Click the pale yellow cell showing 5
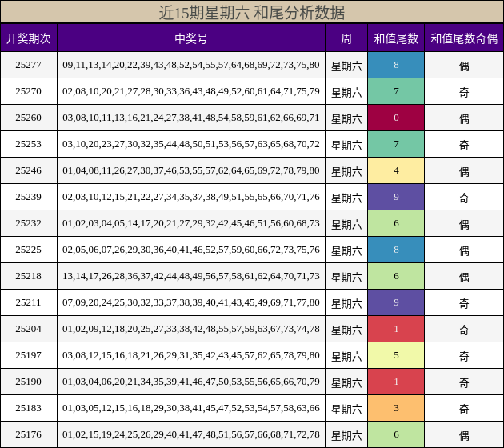Screen dimensions: 504x448 click(396, 355)
